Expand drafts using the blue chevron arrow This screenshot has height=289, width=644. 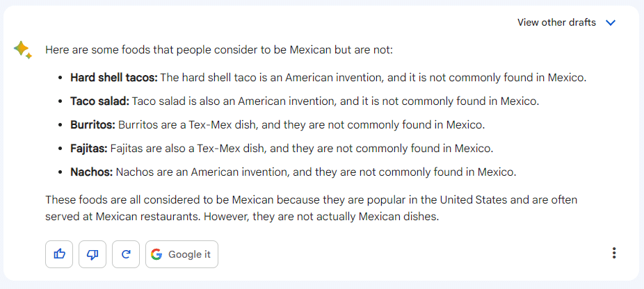point(611,22)
